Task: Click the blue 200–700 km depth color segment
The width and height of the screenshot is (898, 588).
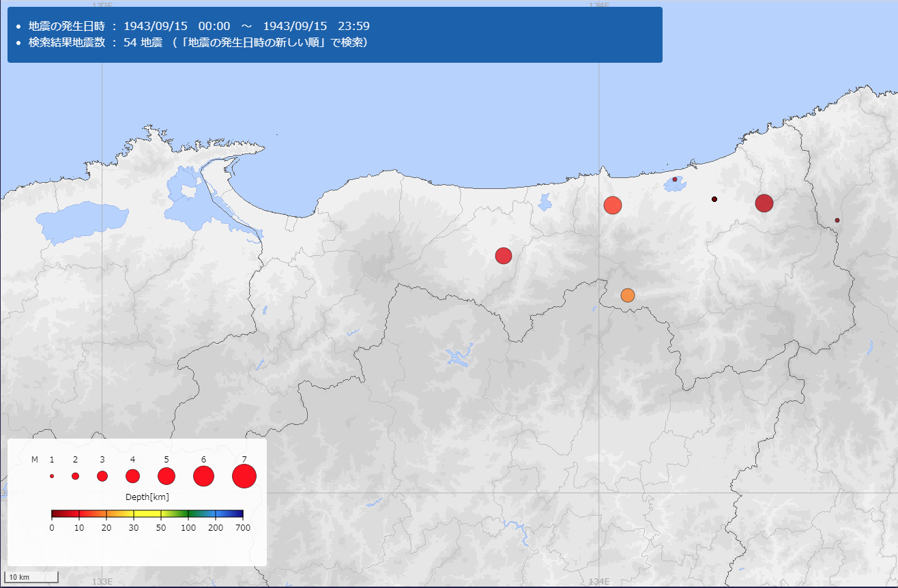Action: [x=229, y=514]
